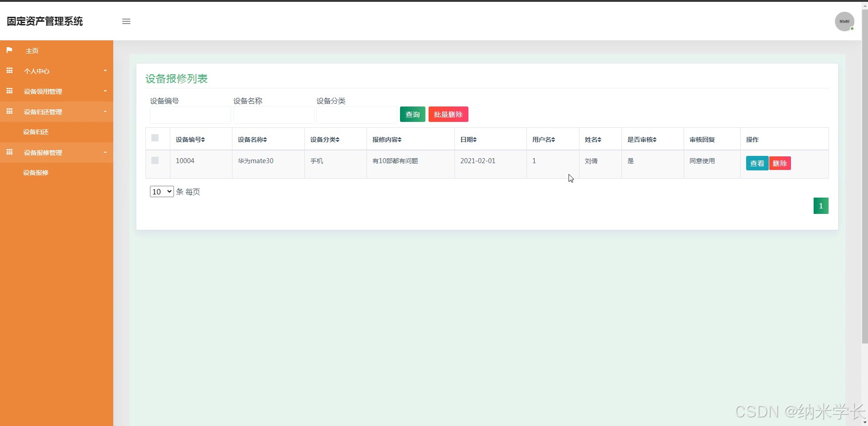
Task: Focus the 设备名称 search field
Action: pos(274,115)
